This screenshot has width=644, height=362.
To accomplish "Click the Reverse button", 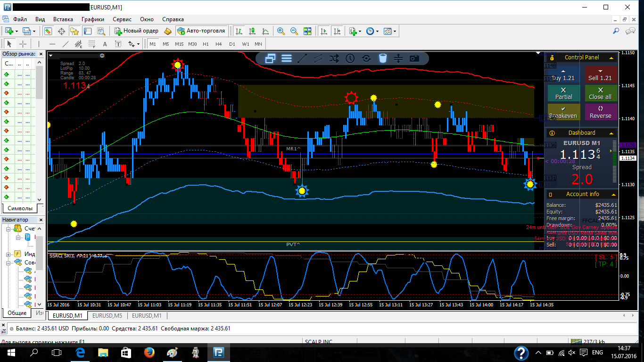I will [x=601, y=112].
